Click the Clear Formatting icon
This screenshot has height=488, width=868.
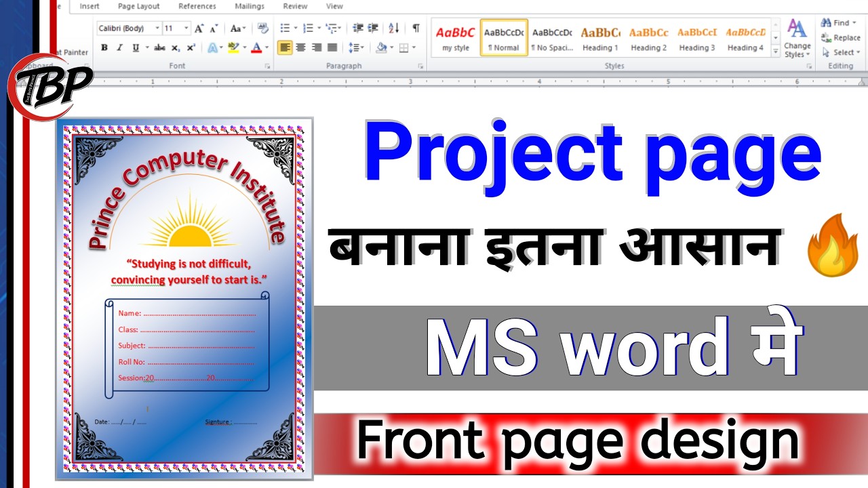[263, 28]
